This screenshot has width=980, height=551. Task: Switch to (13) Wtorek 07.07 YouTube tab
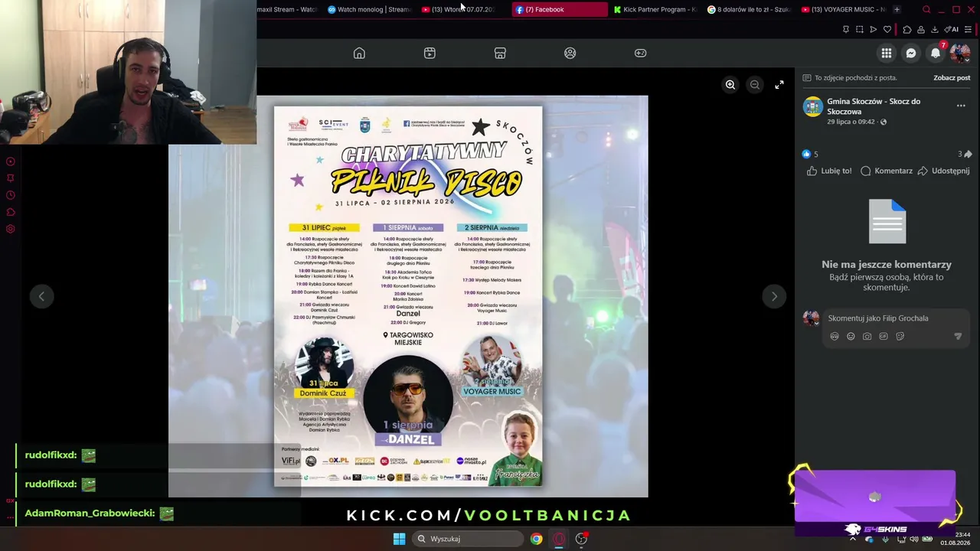click(x=464, y=9)
